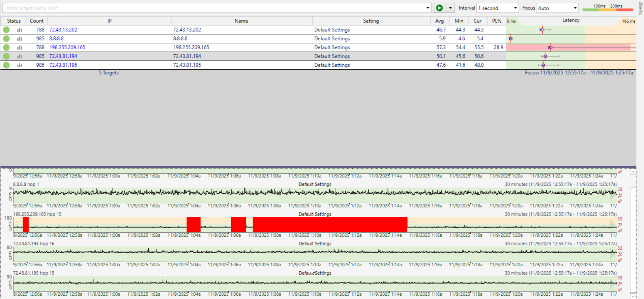The image size is (644, 299).
Task: Click graph icon in 72.43.81.194 row
Action: (20, 56)
